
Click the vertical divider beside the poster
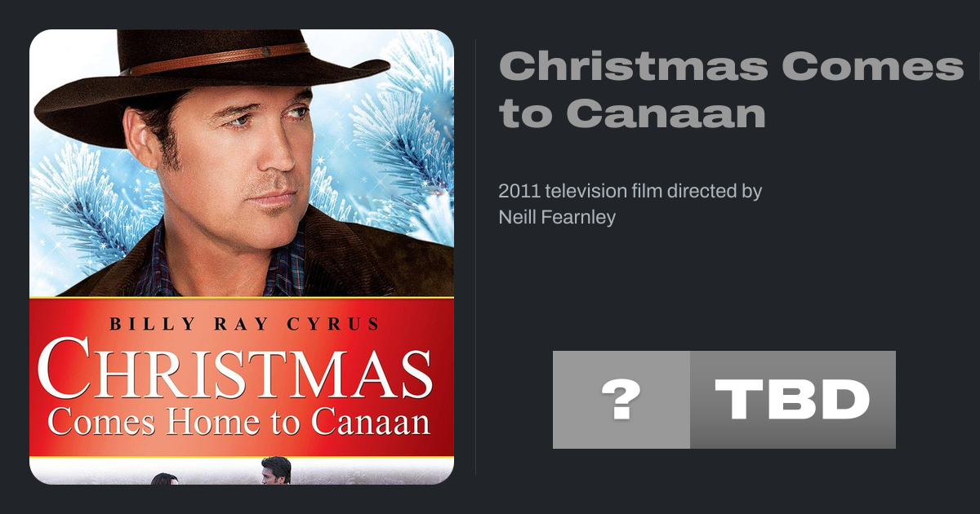coord(476,257)
